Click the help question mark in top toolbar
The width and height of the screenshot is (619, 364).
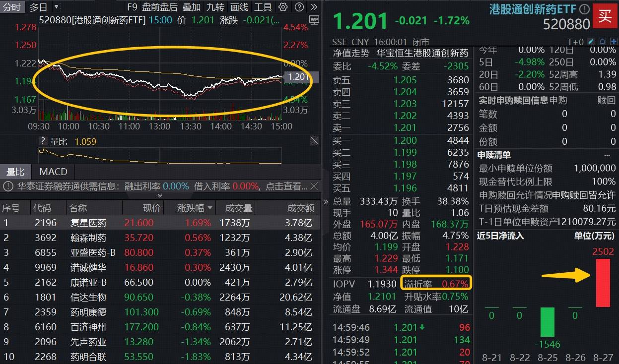tap(299, 7)
